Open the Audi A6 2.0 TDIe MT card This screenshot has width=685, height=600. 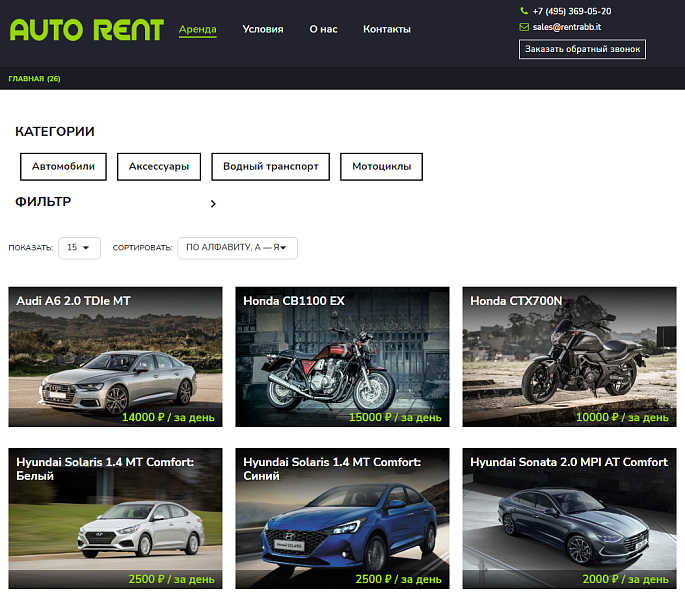click(115, 357)
